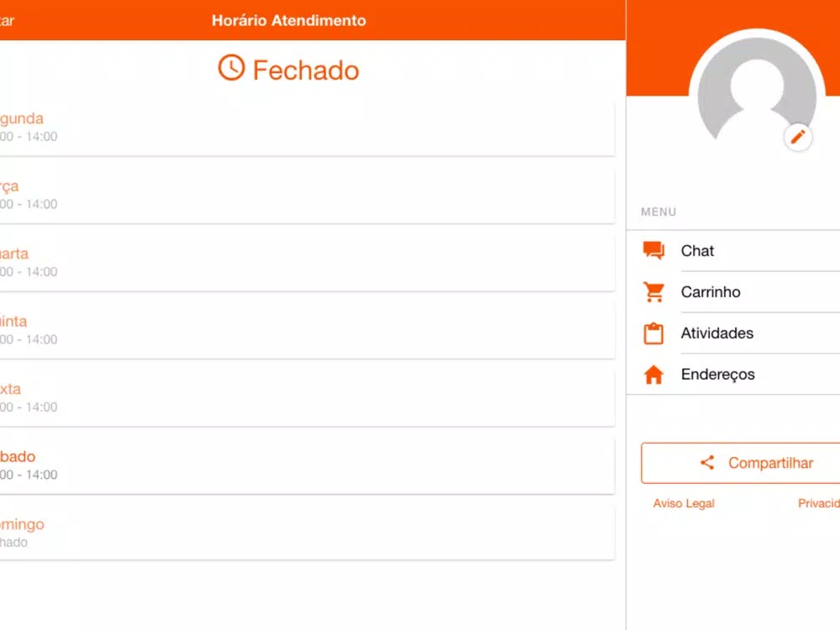Click the pencil edit profile photo icon
840x630 pixels.
pos(798,137)
